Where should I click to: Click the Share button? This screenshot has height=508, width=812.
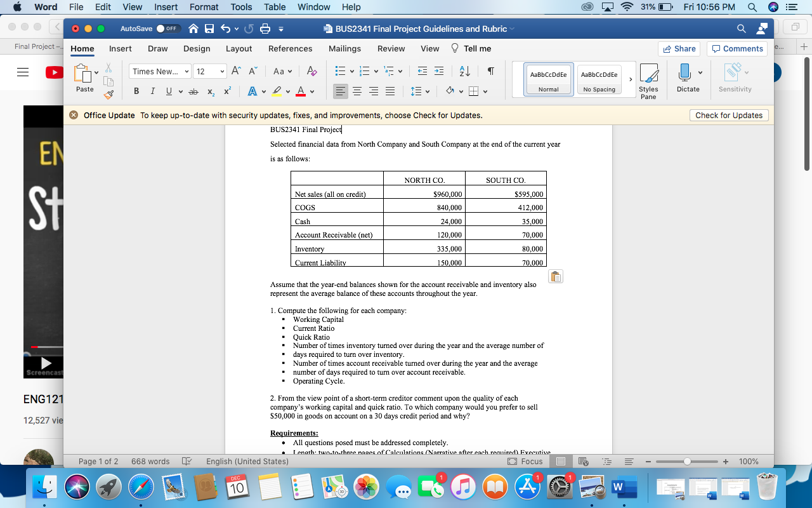tap(679, 48)
